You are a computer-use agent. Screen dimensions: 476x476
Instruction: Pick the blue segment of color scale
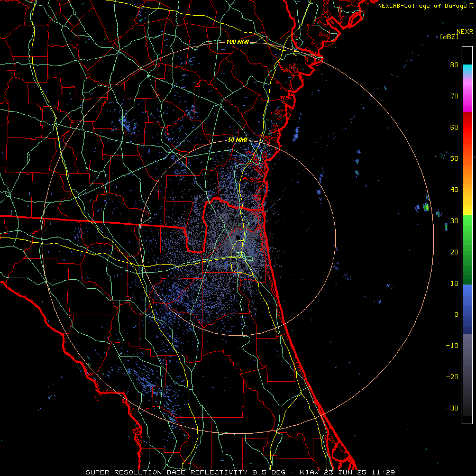[x=467, y=309]
